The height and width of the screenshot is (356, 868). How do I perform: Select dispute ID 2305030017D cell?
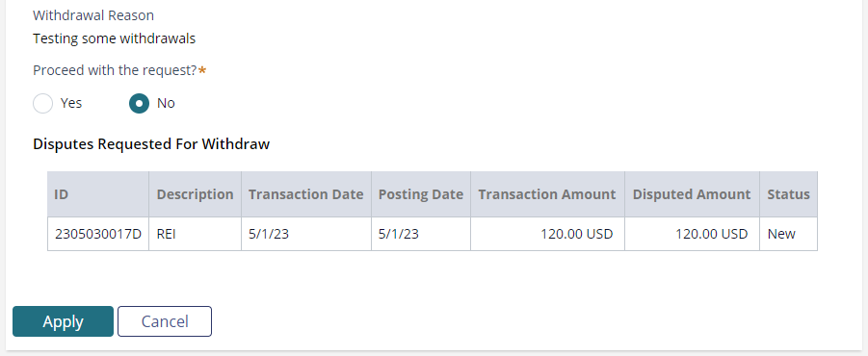coord(98,234)
